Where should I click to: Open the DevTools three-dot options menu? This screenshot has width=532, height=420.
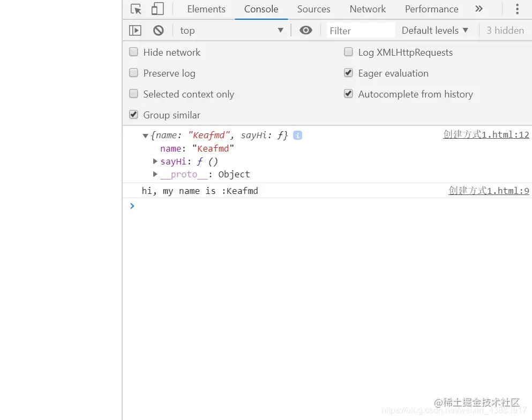click(517, 9)
